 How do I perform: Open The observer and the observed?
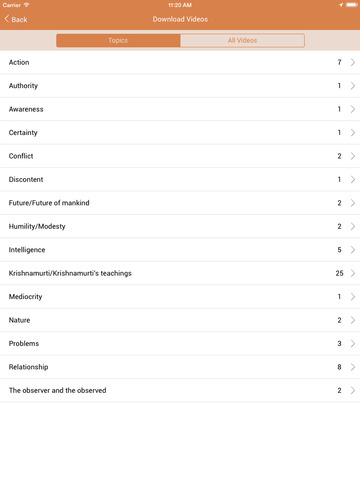[x=180, y=390]
